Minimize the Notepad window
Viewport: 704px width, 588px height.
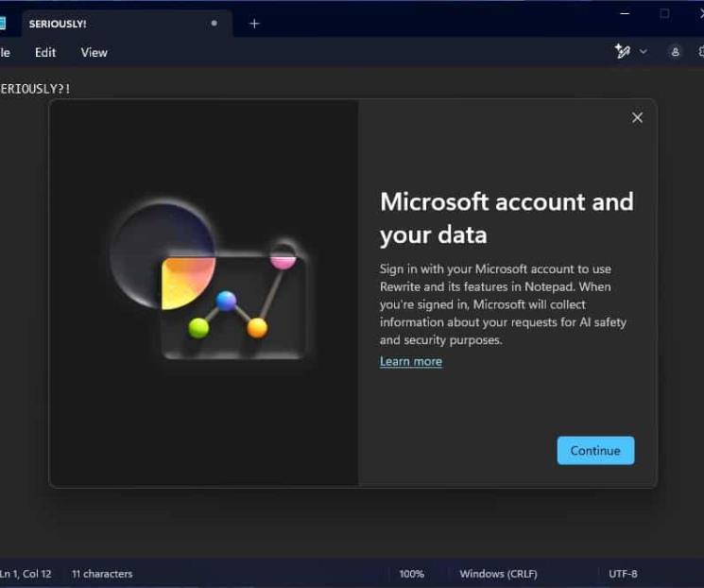click(625, 13)
